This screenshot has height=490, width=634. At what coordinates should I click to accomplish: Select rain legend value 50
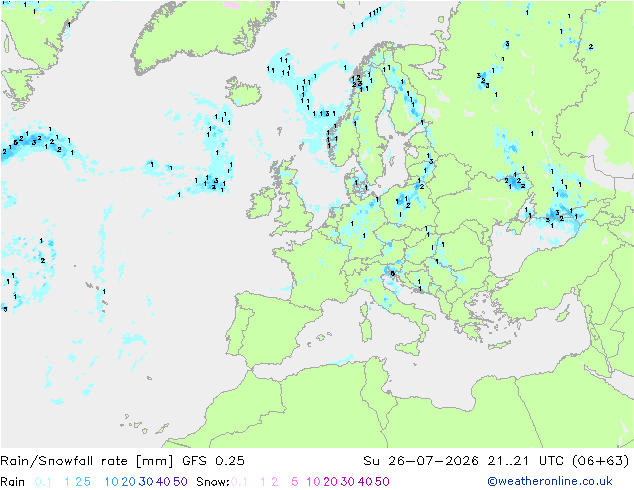(x=180, y=482)
